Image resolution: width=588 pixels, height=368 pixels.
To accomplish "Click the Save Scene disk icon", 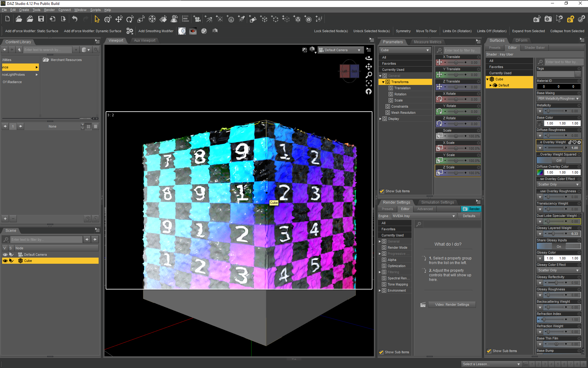I will pyautogui.click(x=41, y=19).
